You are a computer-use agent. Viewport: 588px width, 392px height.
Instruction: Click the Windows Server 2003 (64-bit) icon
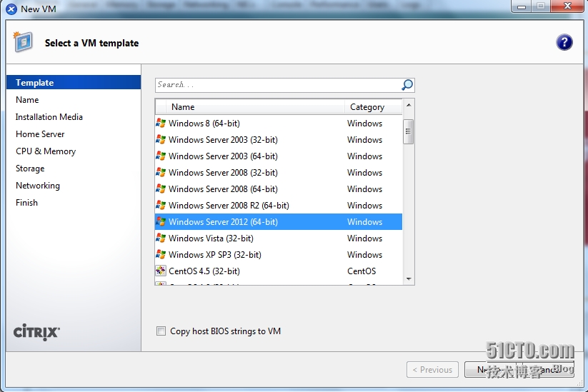click(x=161, y=156)
